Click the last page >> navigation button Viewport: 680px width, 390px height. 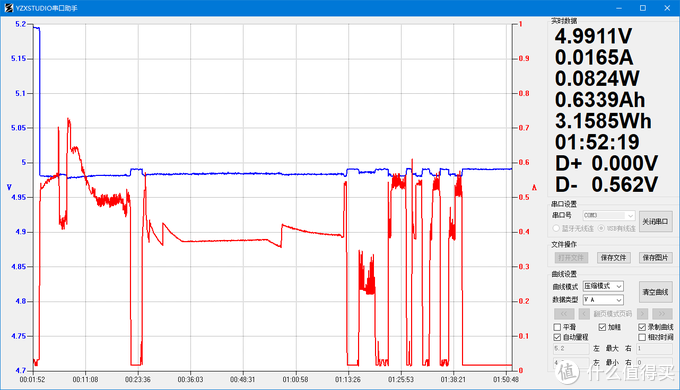pos(662,314)
